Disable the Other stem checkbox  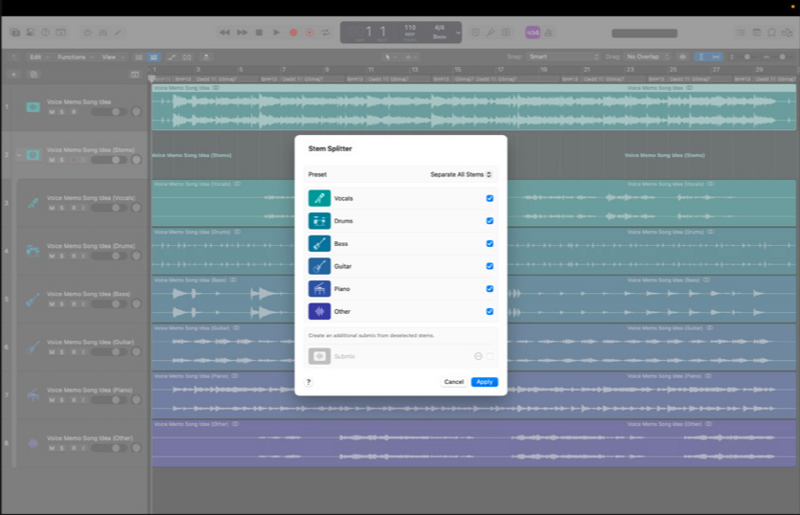pyautogui.click(x=490, y=312)
